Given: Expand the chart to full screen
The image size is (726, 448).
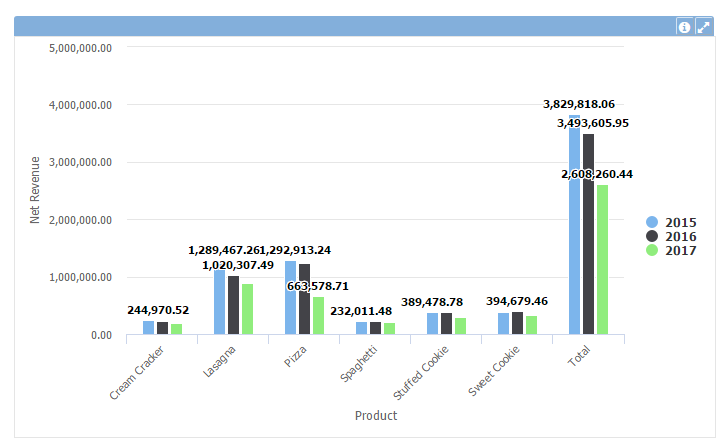Looking at the screenshot, I should pos(703,27).
